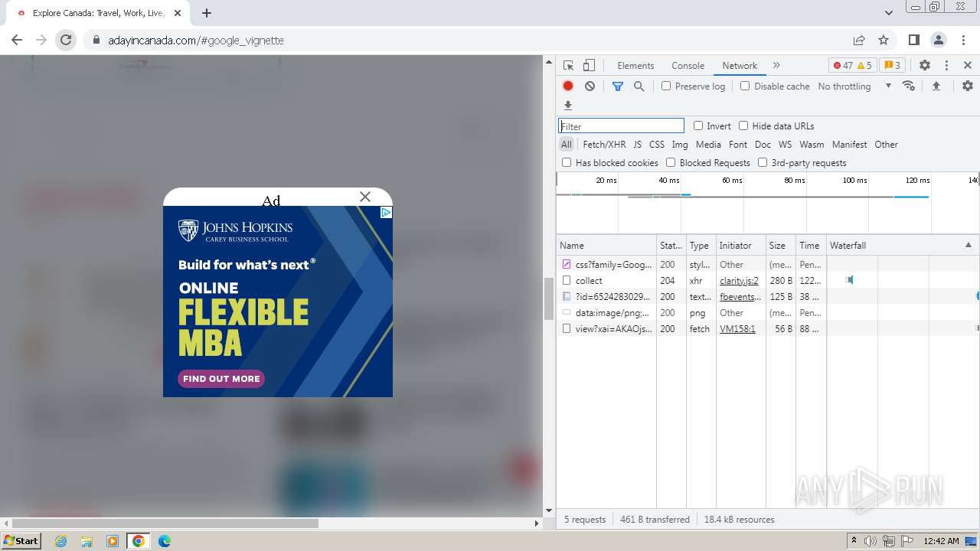Filter requests by Fetch/XHR
The image size is (980, 551).
pyautogui.click(x=604, y=144)
